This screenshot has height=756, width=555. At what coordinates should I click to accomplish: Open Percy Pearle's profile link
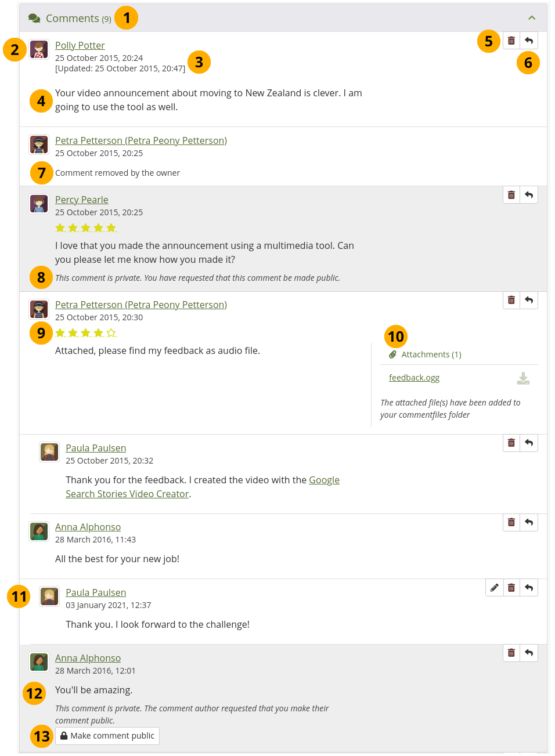82,200
